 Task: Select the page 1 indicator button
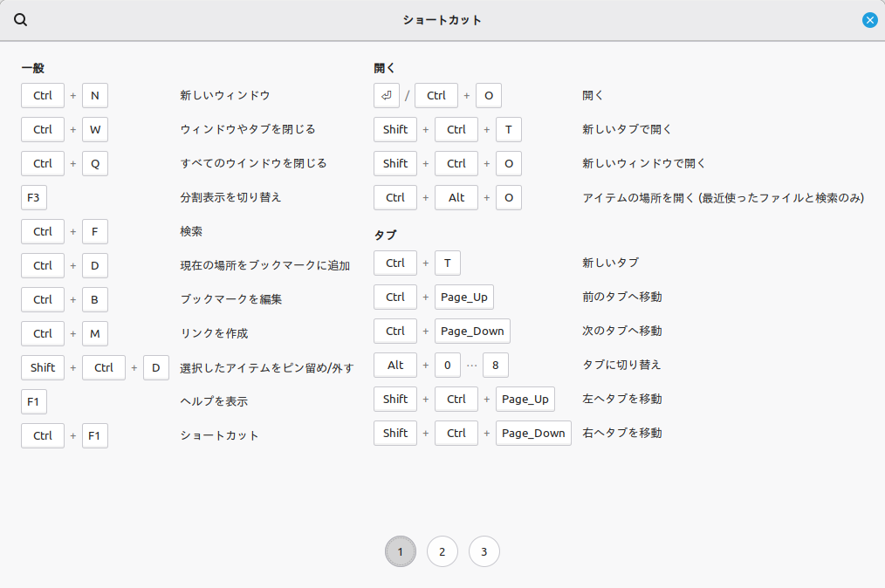click(401, 551)
